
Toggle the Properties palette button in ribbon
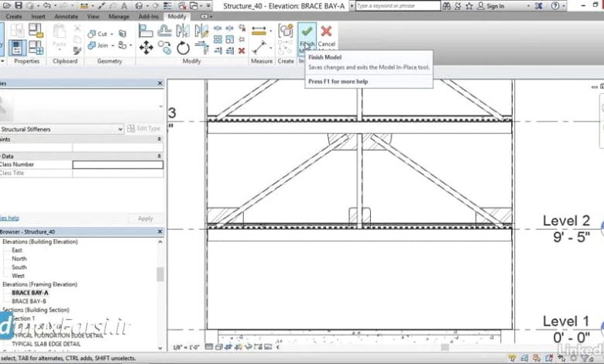click(x=17, y=48)
